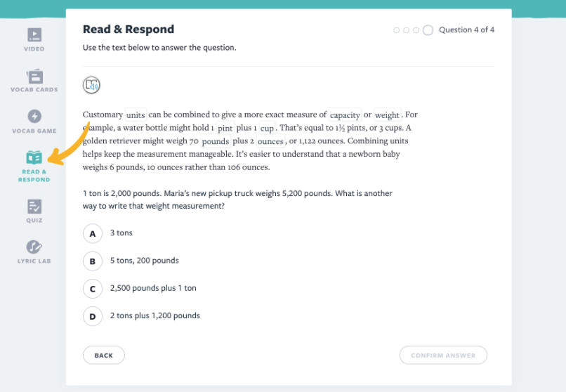Open the Quiz checklist icon

(34, 207)
